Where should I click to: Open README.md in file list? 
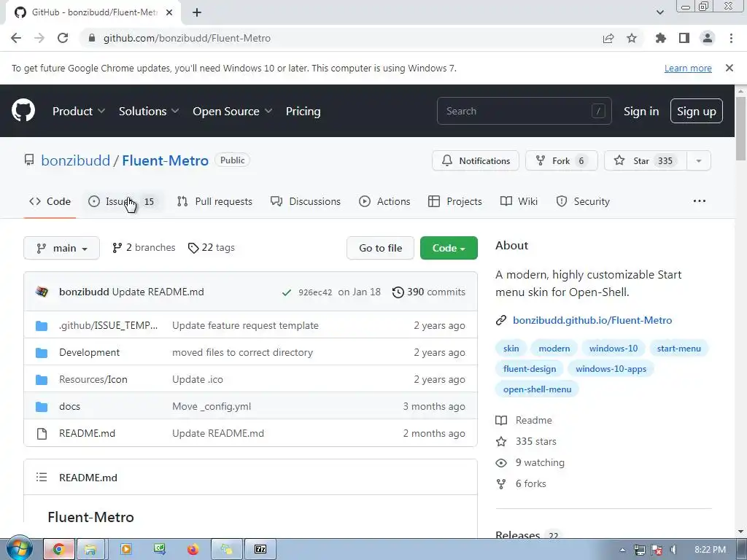pos(88,433)
